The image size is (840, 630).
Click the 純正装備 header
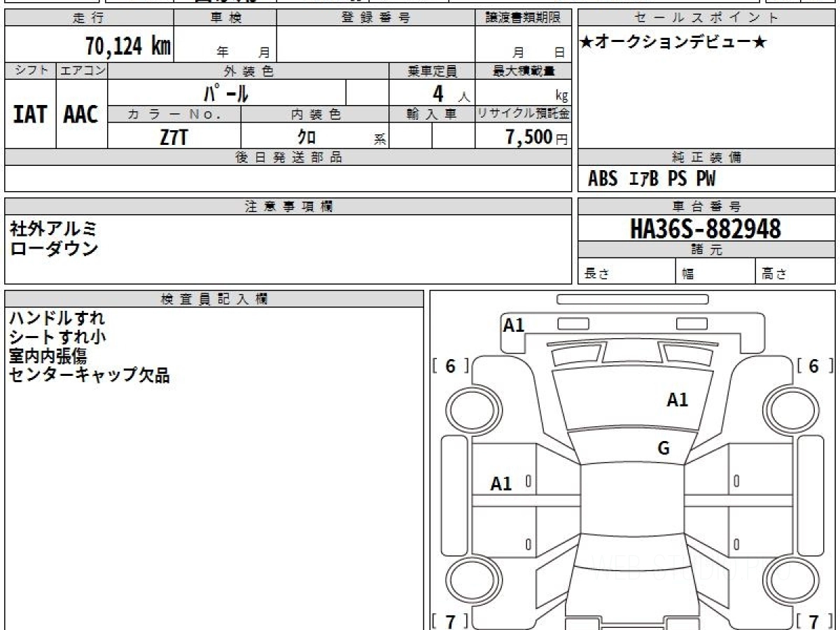coord(706,157)
